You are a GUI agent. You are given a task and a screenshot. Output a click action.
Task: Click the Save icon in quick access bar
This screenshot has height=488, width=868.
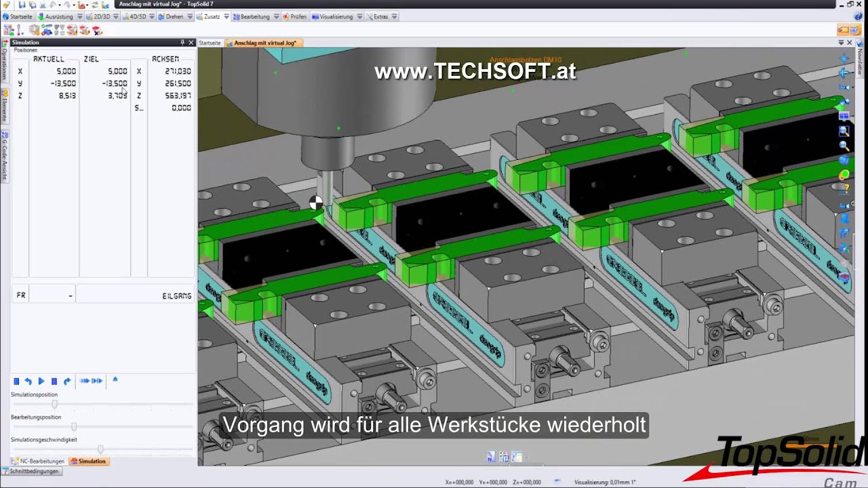22,5
